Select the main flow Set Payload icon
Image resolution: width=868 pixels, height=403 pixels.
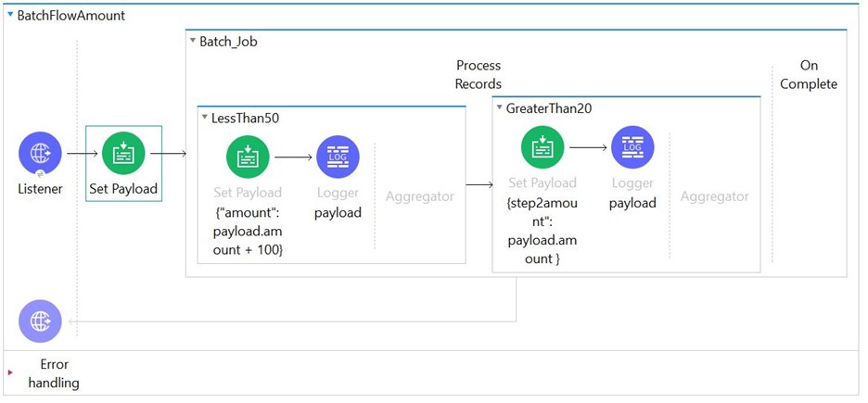[123, 154]
